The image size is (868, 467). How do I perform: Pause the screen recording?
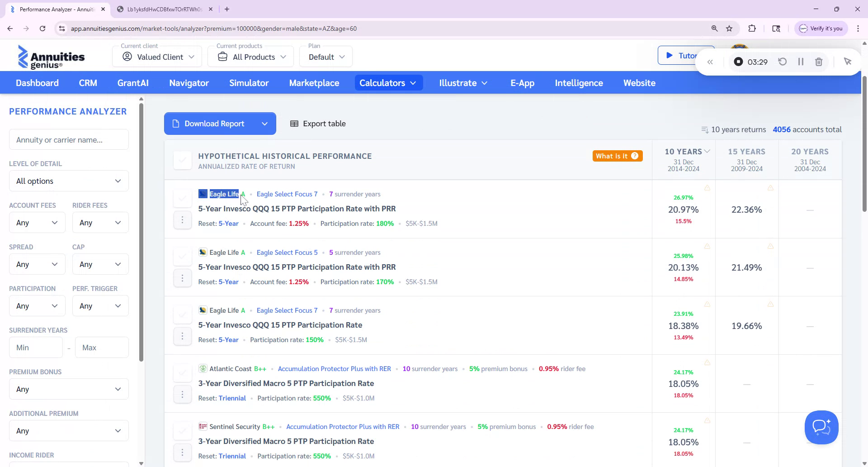coord(800,62)
